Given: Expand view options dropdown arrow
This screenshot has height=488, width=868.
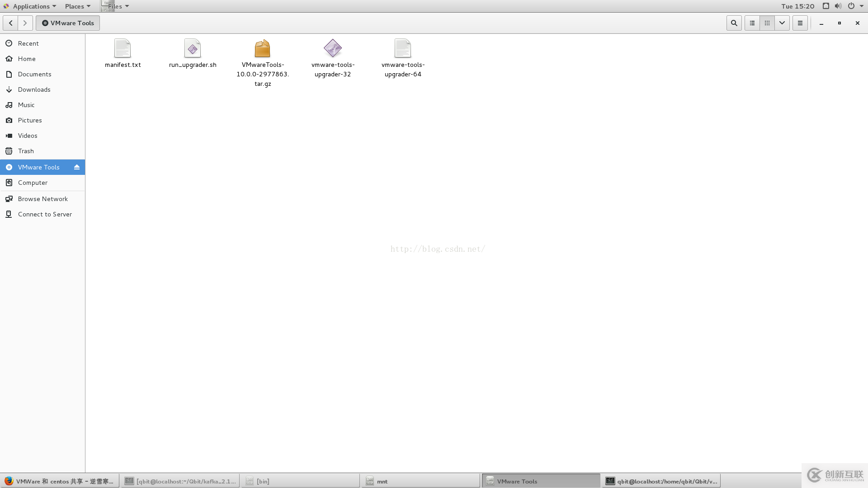Looking at the screenshot, I should 782,23.
